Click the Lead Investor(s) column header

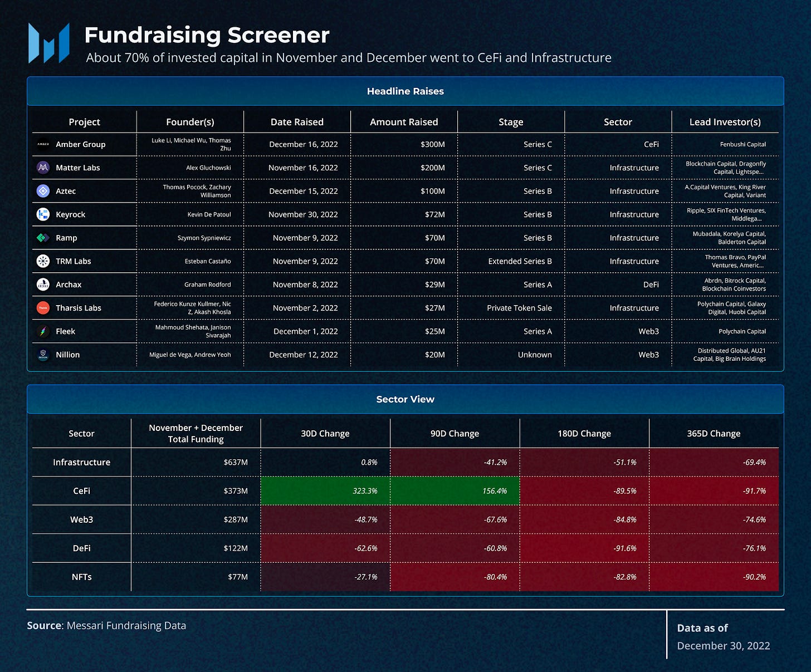725,122
